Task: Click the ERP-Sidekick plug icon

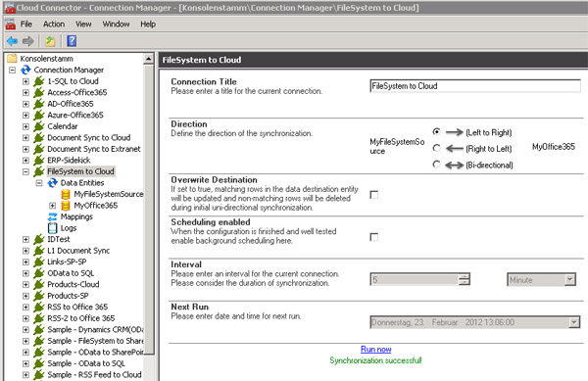Action: click(39, 161)
